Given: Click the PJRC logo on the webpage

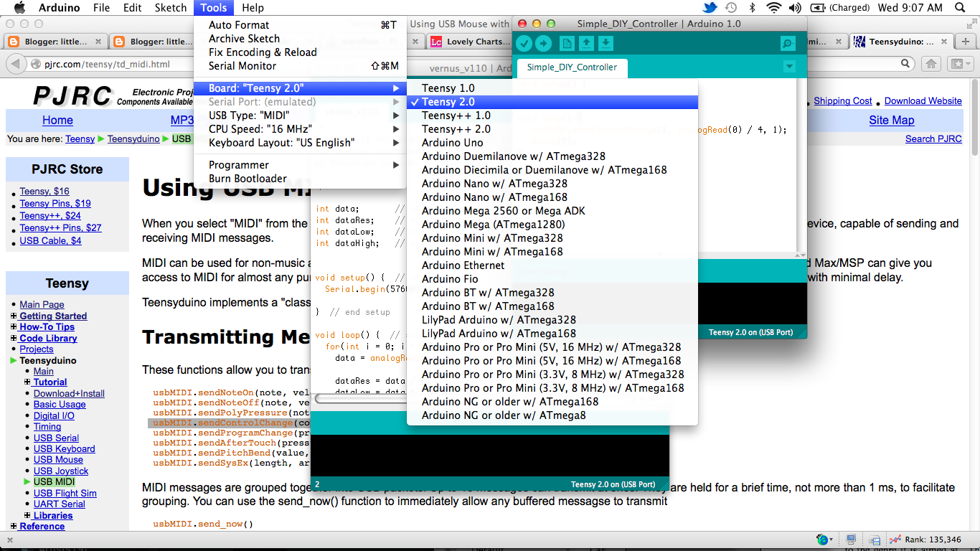Looking at the screenshot, I should coord(72,95).
